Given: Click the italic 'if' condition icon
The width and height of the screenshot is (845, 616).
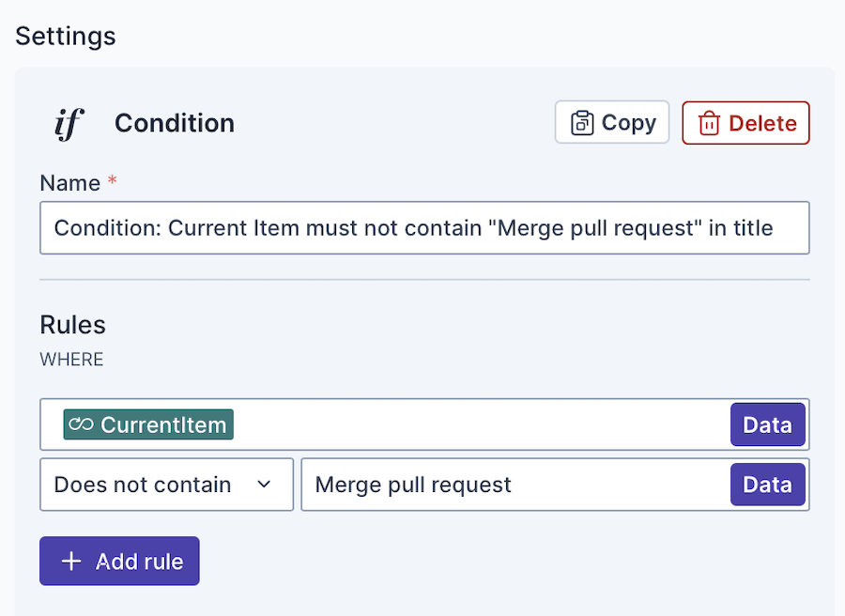Looking at the screenshot, I should tap(69, 123).
